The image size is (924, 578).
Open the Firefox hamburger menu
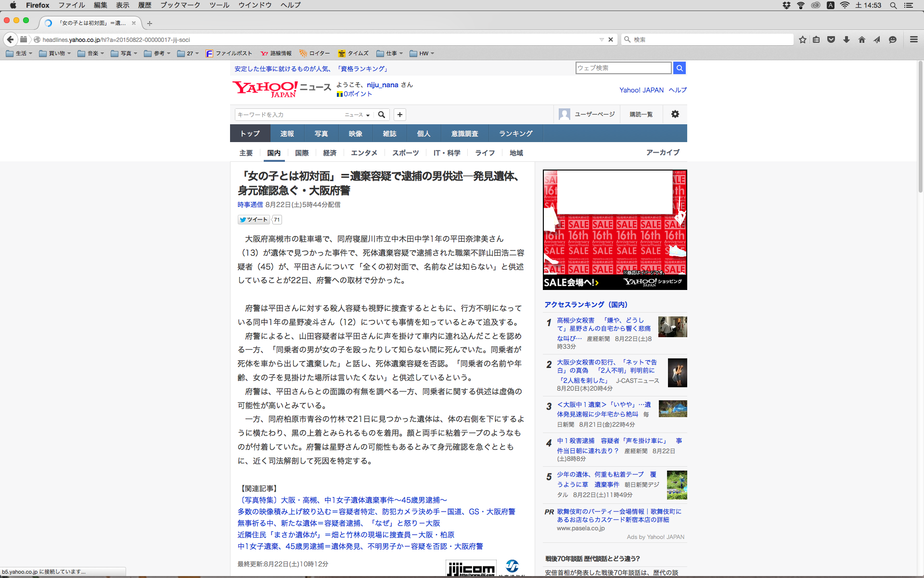pos(913,39)
